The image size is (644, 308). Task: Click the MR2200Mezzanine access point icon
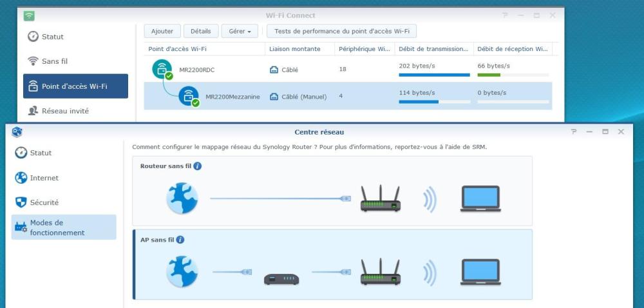(x=189, y=97)
